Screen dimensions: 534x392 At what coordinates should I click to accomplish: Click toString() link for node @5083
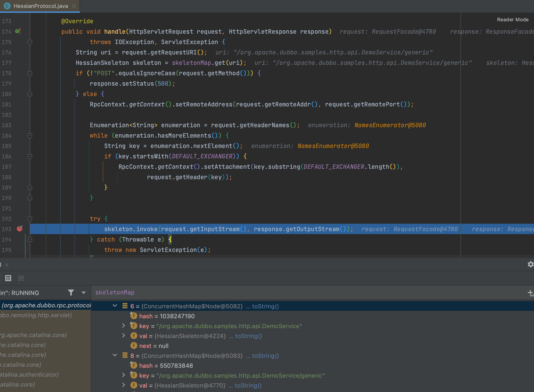pos(265,356)
